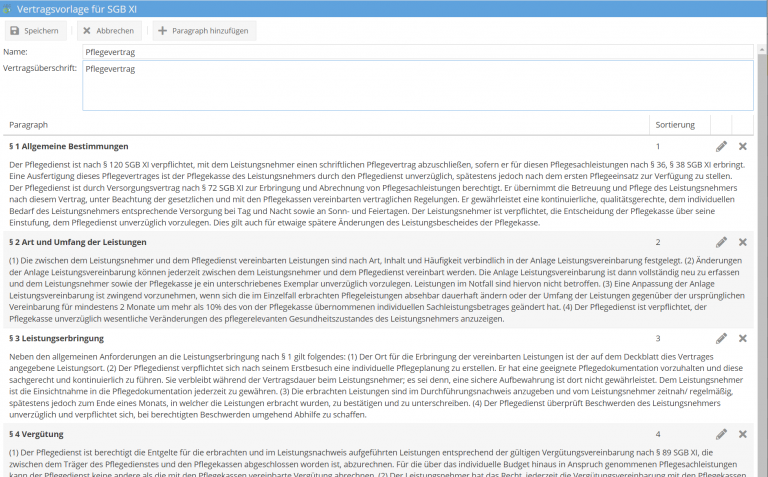Delete the § 3 Leistungserbringung paragraph

pyautogui.click(x=743, y=339)
